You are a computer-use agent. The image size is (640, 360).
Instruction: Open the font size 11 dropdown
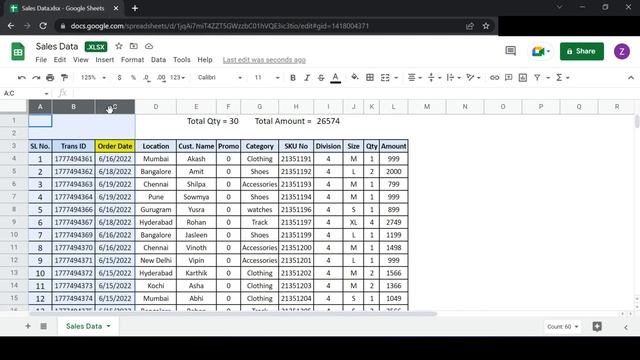point(267,78)
